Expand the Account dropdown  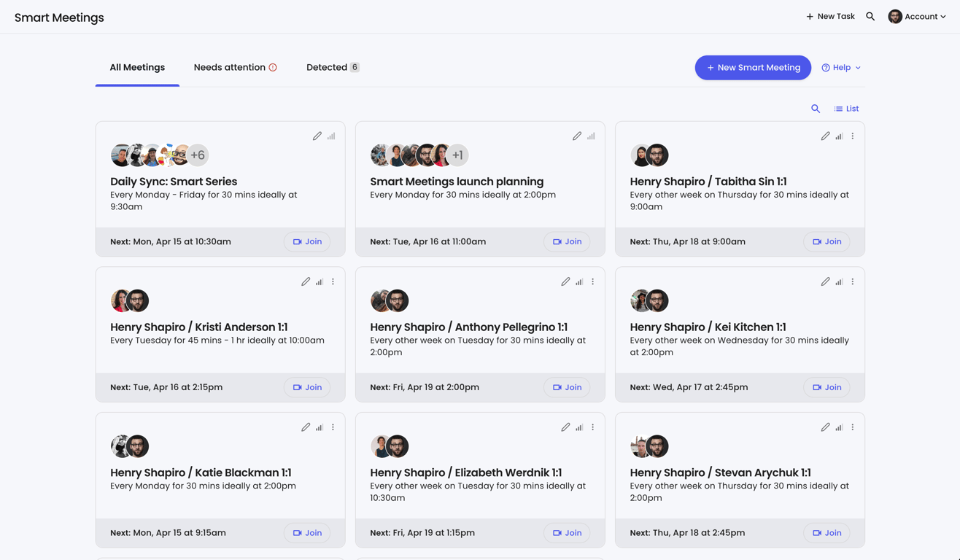pos(942,16)
